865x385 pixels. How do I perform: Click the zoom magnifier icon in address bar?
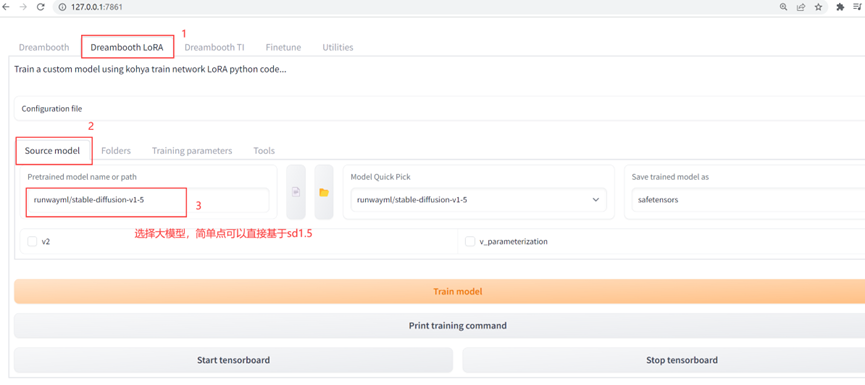point(783,7)
